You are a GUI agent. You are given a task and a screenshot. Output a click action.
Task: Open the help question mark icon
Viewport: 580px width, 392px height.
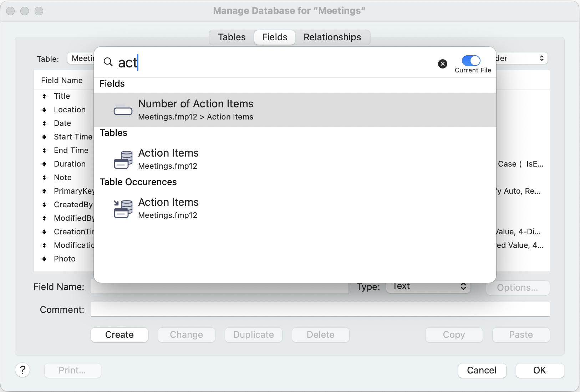(x=22, y=370)
